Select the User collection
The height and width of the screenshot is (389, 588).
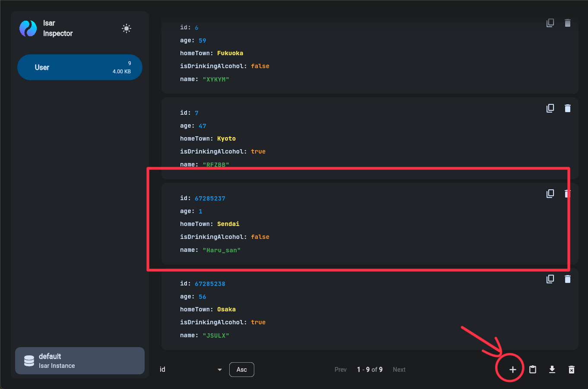pyautogui.click(x=80, y=67)
